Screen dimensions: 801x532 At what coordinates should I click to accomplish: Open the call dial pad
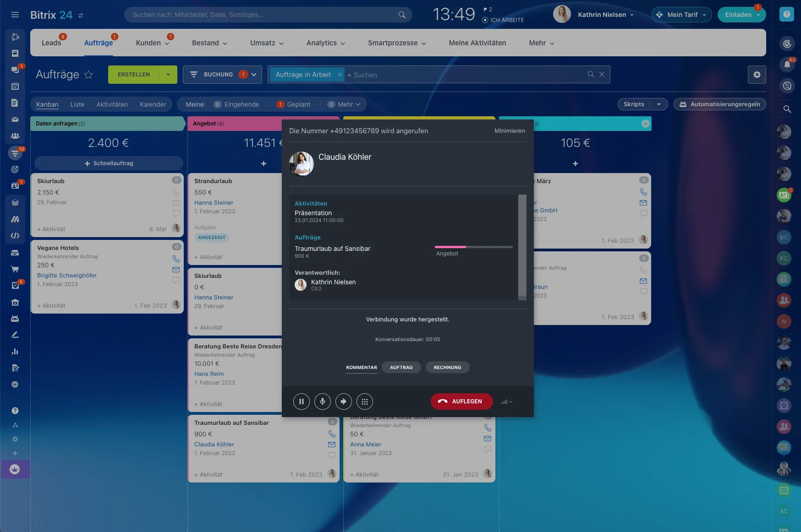coord(364,402)
